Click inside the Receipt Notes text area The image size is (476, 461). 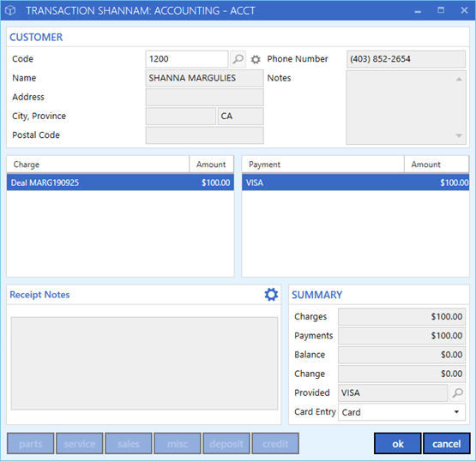pos(144,363)
